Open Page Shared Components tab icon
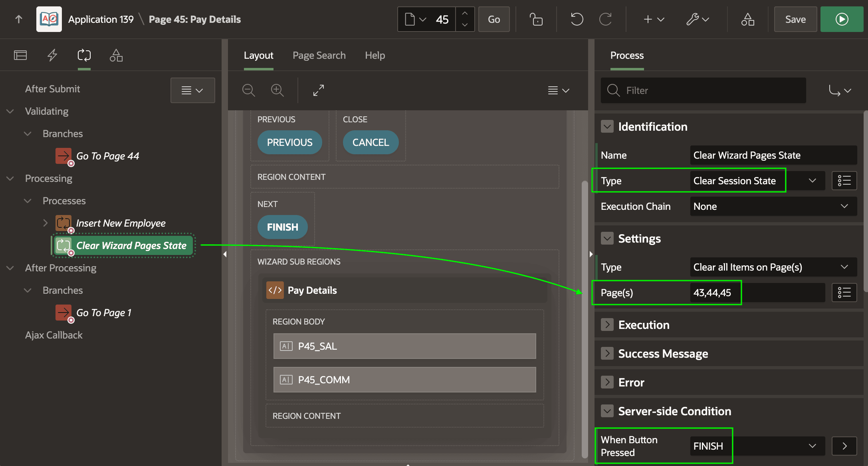This screenshot has height=466, width=868. (116, 55)
